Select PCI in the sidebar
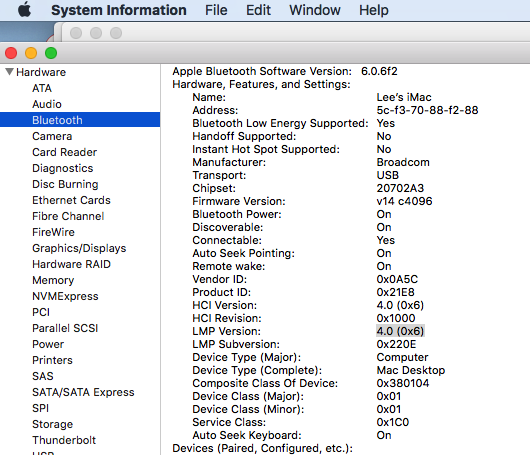This screenshot has height=455, width=530. [41, 312]
